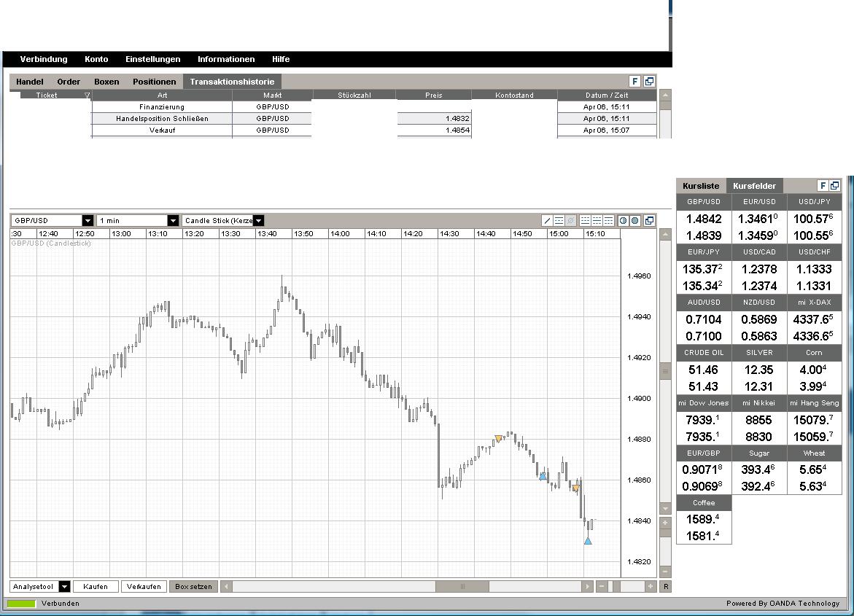The height and width of the screenshot is (616, 854).
Task: Click the F icon in the Kursliste panel
Action: [x=823, y=186]
